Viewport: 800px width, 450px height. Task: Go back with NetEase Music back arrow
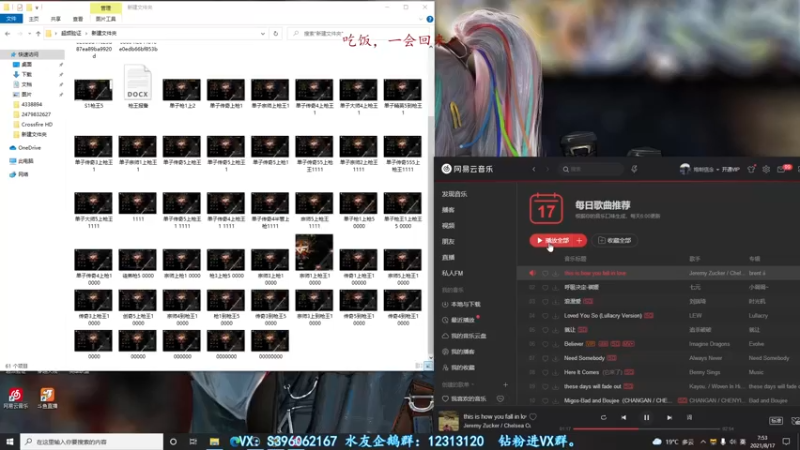(x=534, y=169)
